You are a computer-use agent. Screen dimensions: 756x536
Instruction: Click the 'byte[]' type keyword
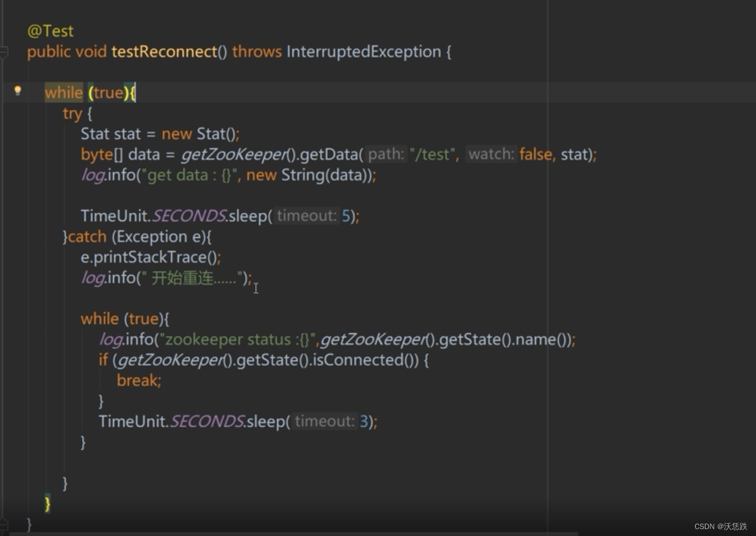[102, 155]
